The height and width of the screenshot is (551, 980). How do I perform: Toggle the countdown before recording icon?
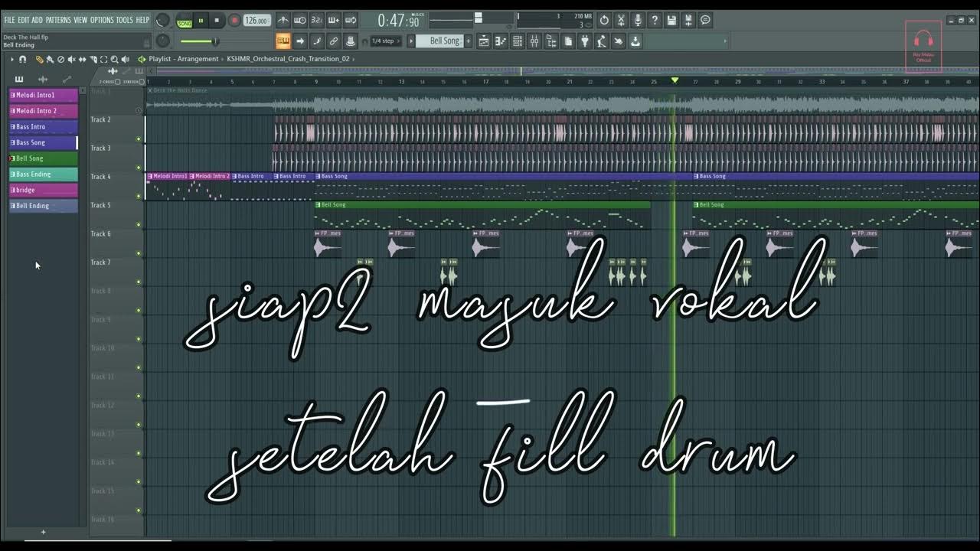point(317,21)
